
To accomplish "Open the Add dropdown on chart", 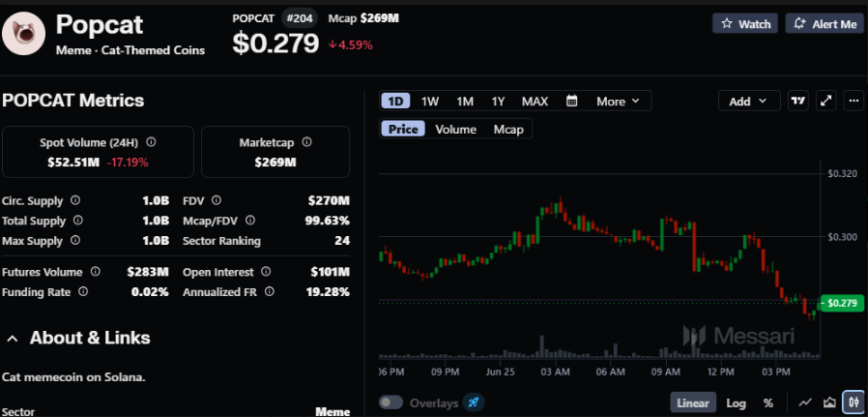I will [749, 102].
